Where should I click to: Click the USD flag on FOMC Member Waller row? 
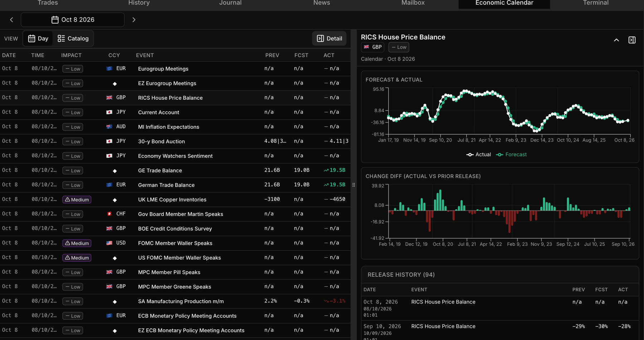point(109,243)
